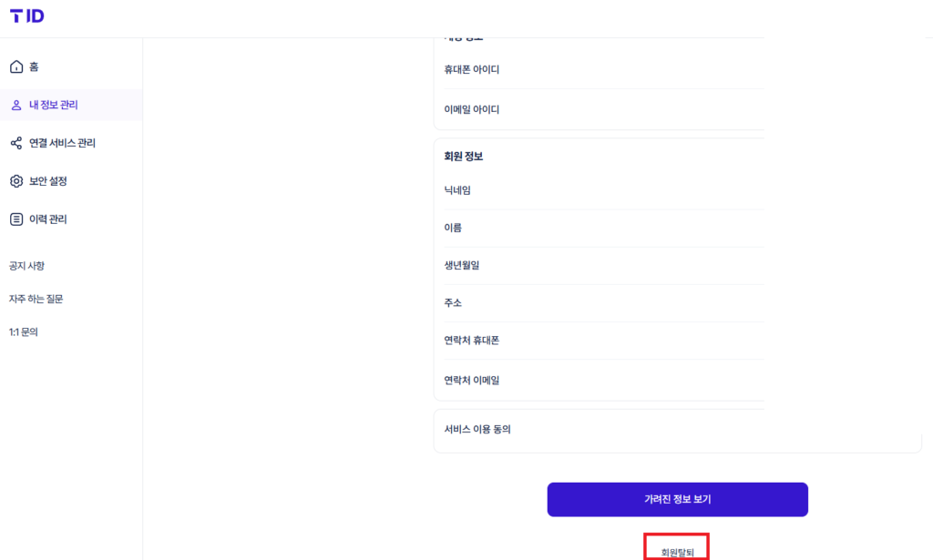Open the 서비스 이용 동의 section
This screenshot has width=933, height=560.
pyautogui.click(x=677, y=430)
